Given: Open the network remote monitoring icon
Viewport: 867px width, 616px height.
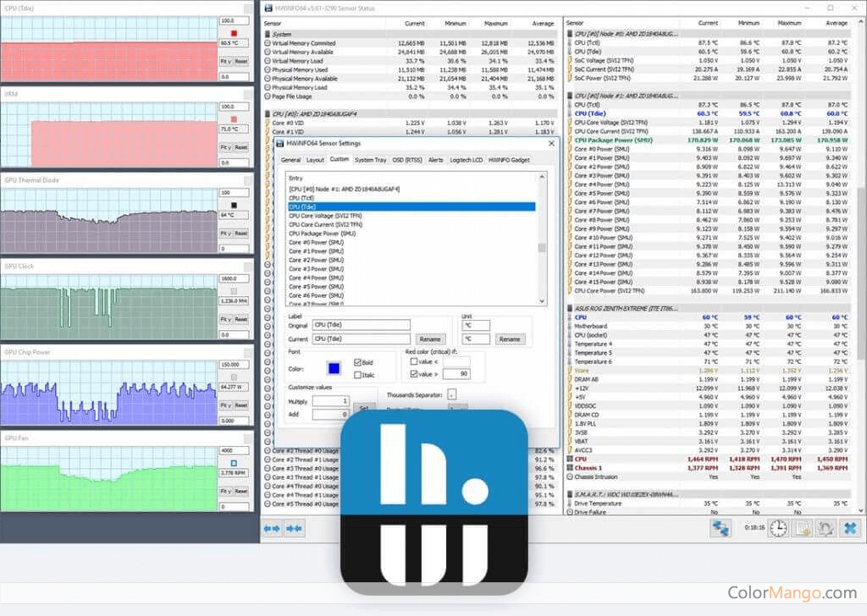Looking at the screenshot, I should pyautogui.click(x=721, y=529).
